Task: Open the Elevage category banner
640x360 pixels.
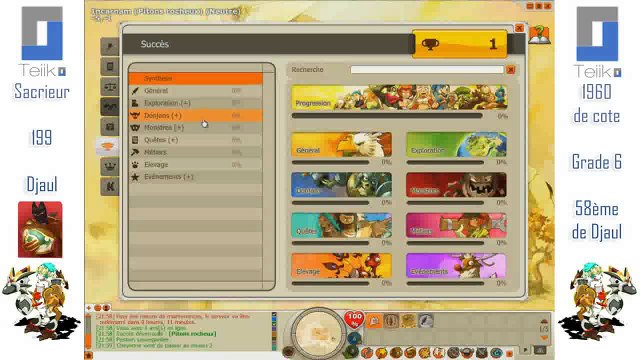Action: click(x=342, y=265)
